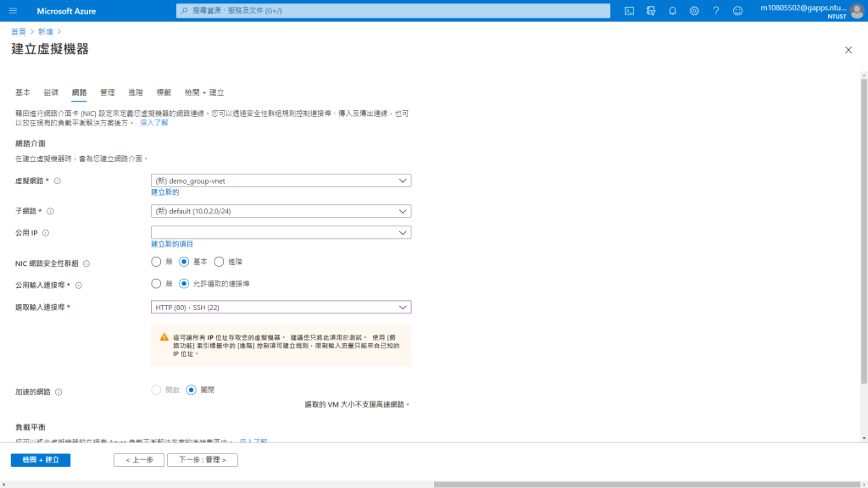Click the 網路介面 section heading
This screenshot has width=868, height=488.
pos(31,143)
